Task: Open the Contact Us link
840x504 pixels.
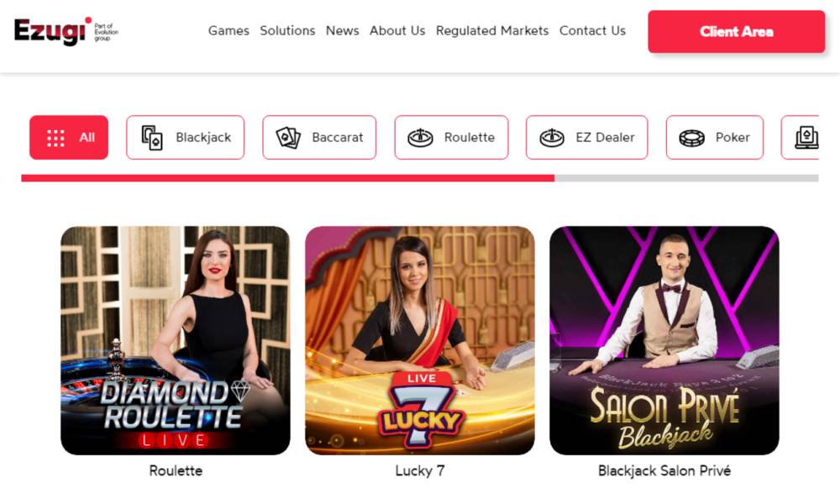Action: coord(592,31)
